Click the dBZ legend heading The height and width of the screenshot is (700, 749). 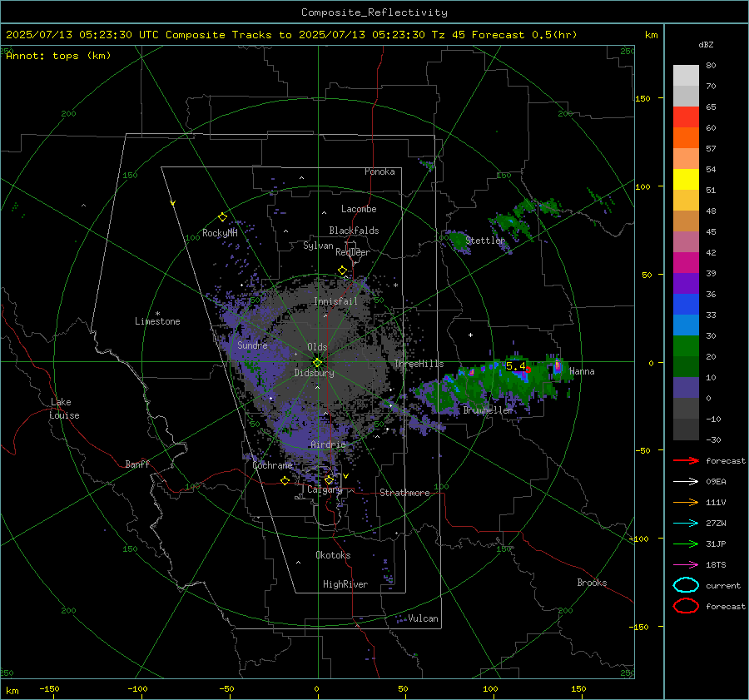(706, 44)
